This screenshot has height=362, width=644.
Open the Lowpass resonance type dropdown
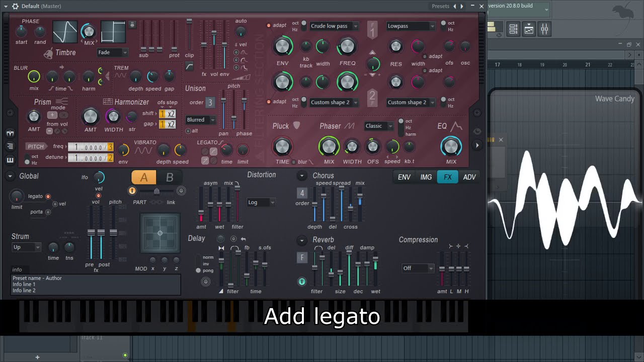(x=411, y=26)
